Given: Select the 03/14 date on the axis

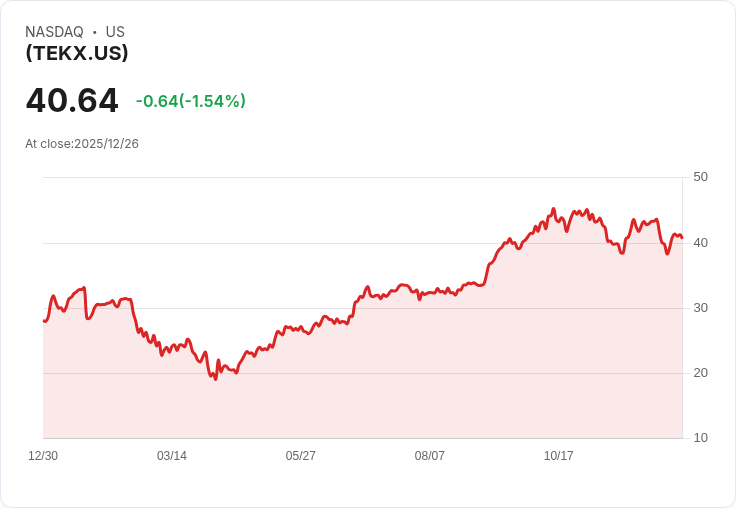Looking at the screenshot, I should [x=172, y=456].
